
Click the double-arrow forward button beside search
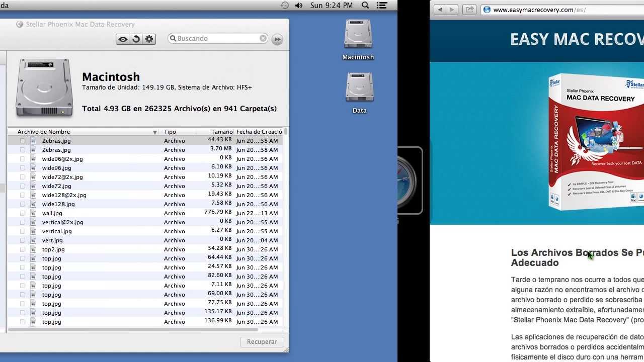tap(277, 39)
